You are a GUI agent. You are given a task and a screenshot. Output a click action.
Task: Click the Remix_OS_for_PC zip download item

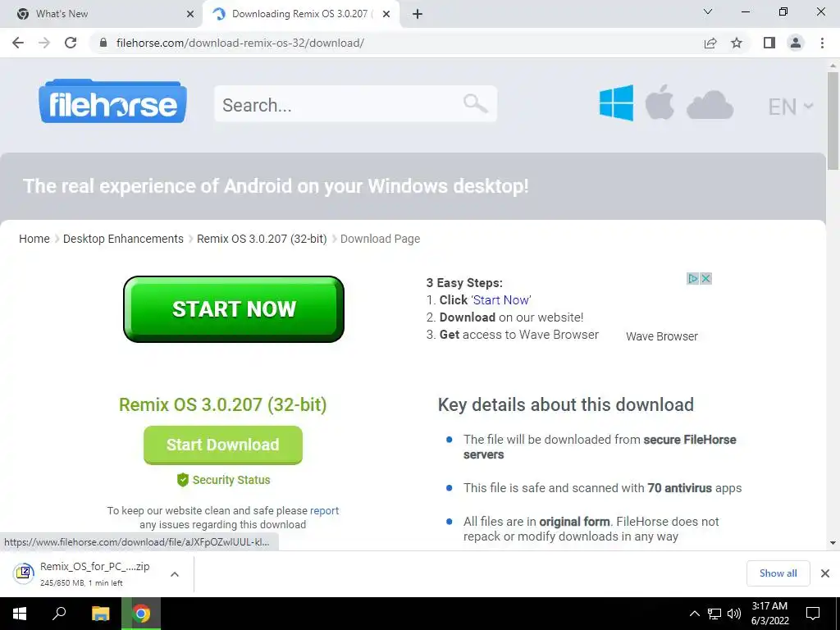[85, 573]
